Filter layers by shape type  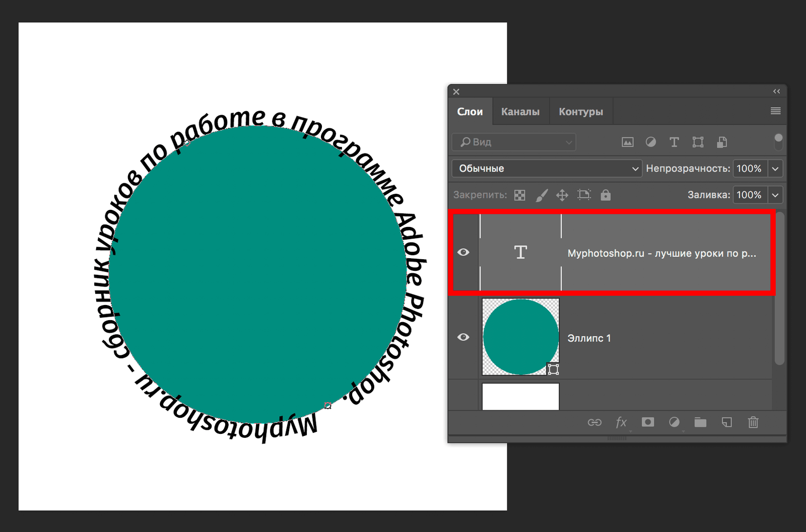pyautogui.click(x=698, y=142)
